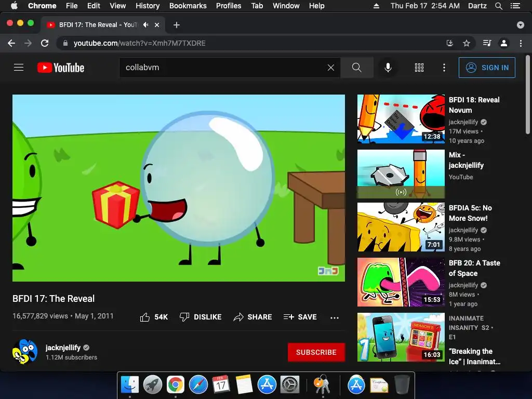The height and width of the screenshot is (399, 532).
Task: Reload the page in Chrome
Action: [45, 43]
